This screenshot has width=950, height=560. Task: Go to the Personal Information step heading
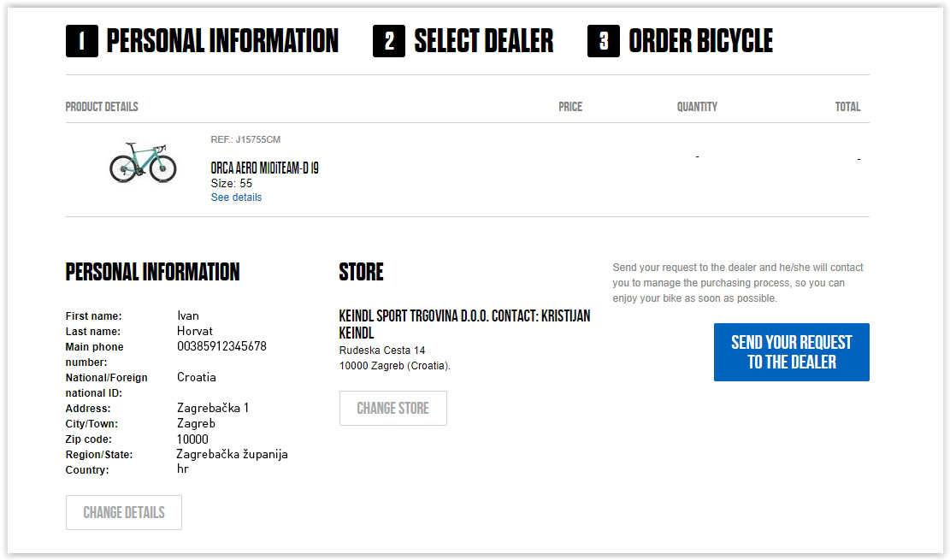(x=222, y=41)
